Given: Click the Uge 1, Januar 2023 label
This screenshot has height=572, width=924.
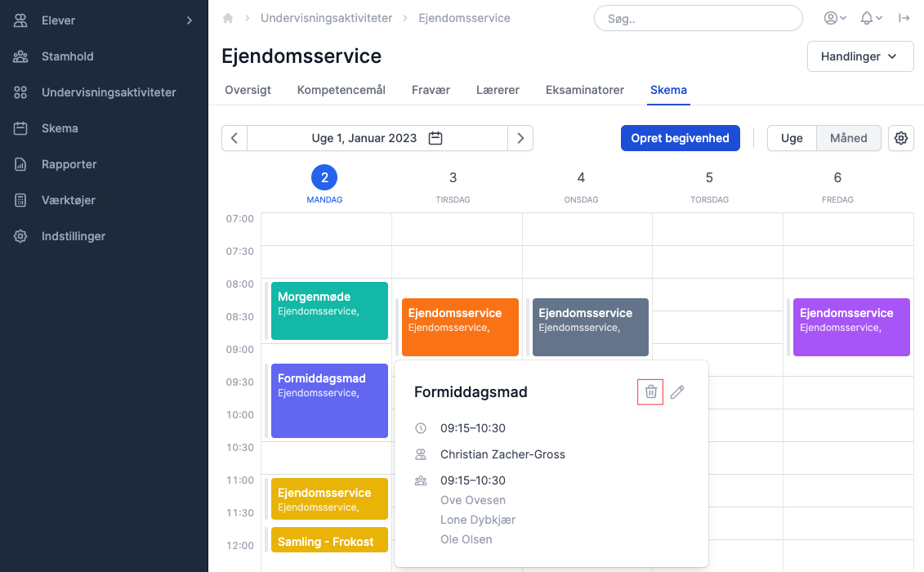Looking at the screenshot, I should pos(364,138).
